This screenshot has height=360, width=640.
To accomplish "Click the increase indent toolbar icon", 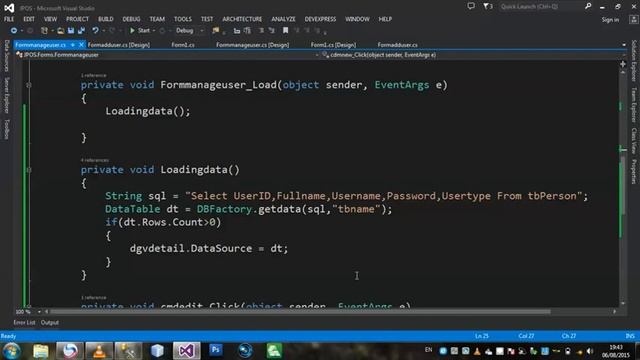I will [247, 31].
